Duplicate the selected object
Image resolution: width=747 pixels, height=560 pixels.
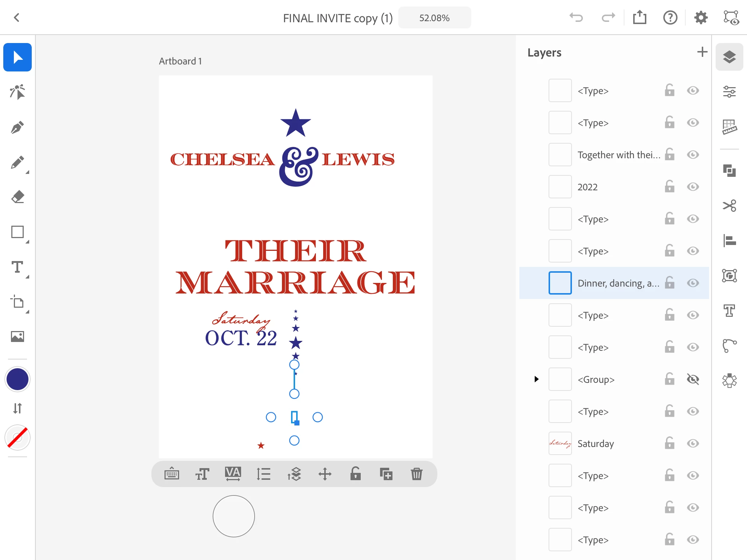click(386, 474)
